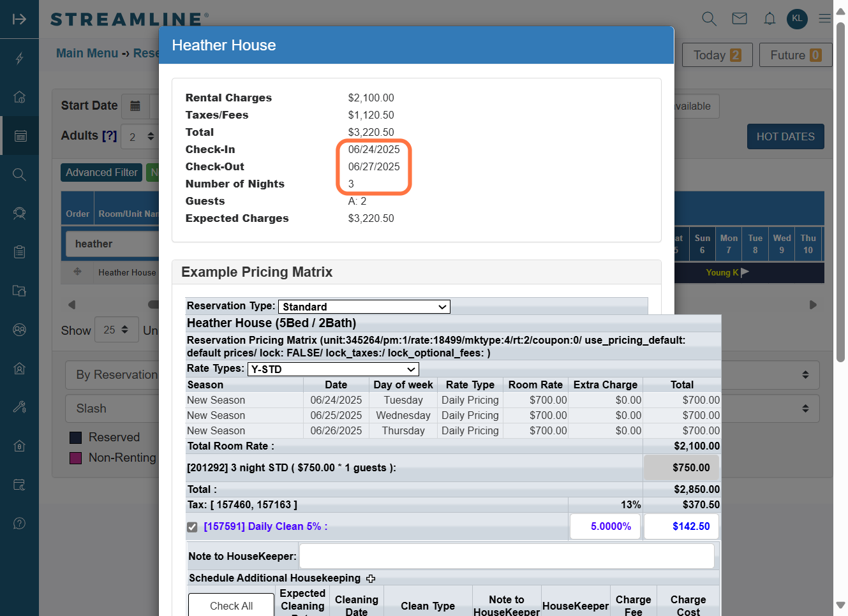This screenshot has width=848, height=616.
Task: Open the mail envelope icon in header
Action: click(740, 18)
